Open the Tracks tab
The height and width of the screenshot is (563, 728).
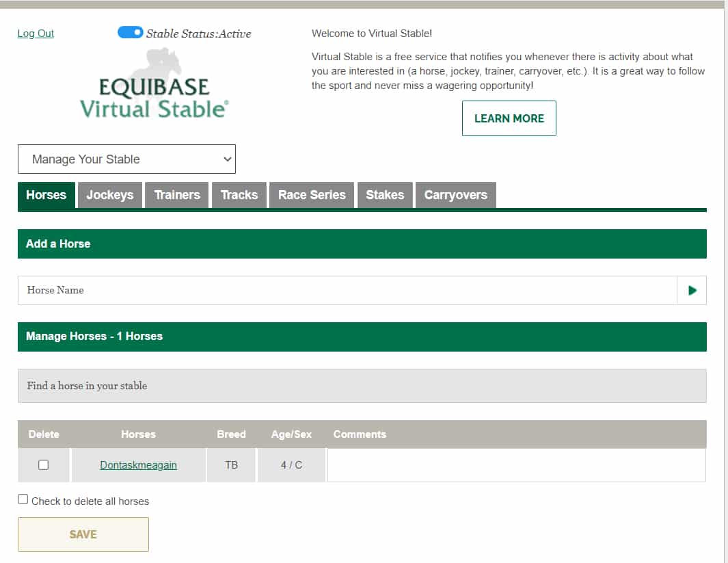point(239,195)
